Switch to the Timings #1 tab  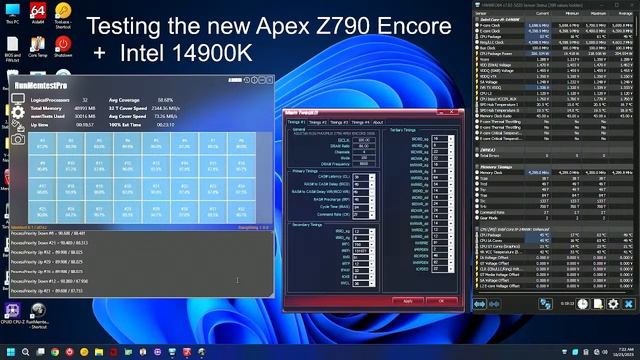coord(297,122)
